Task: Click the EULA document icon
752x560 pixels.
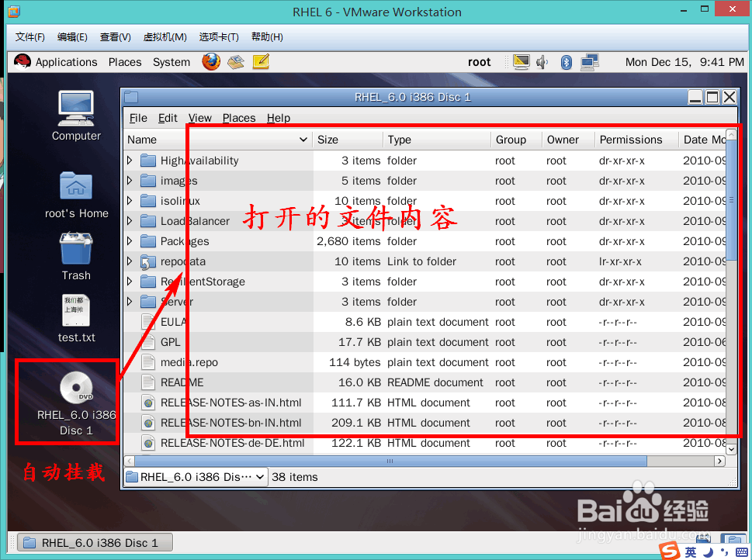Action: [148, 322]
